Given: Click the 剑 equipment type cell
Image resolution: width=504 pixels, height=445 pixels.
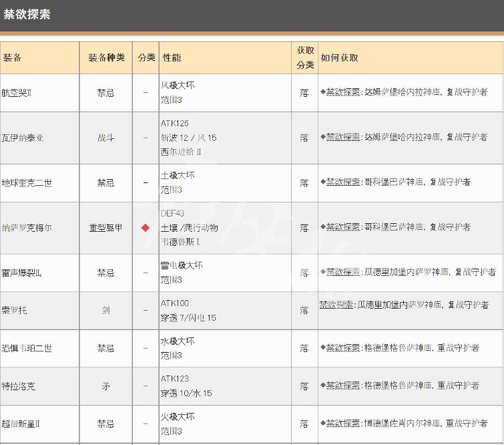Looking at the screenshot, I should (x=105, y=311).
